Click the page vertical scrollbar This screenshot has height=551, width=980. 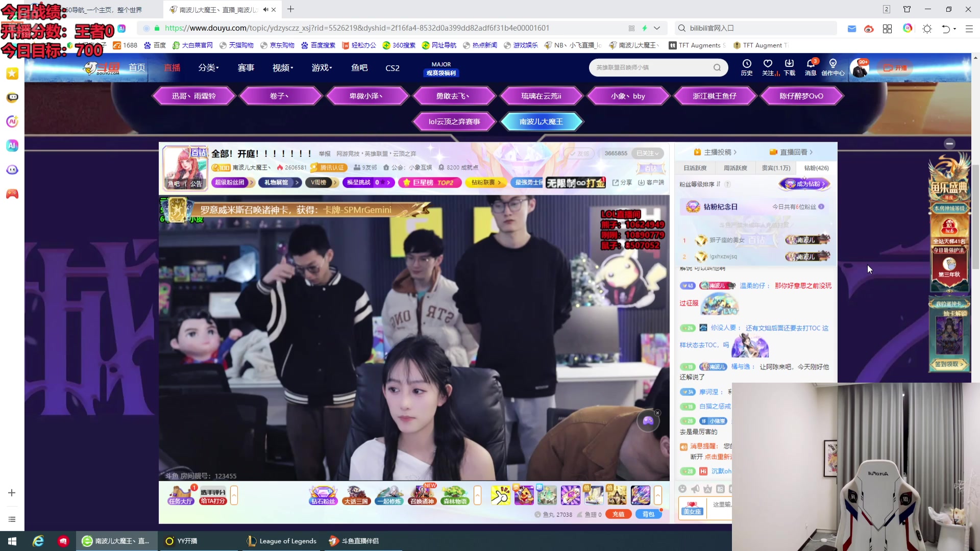coord(975,217)
